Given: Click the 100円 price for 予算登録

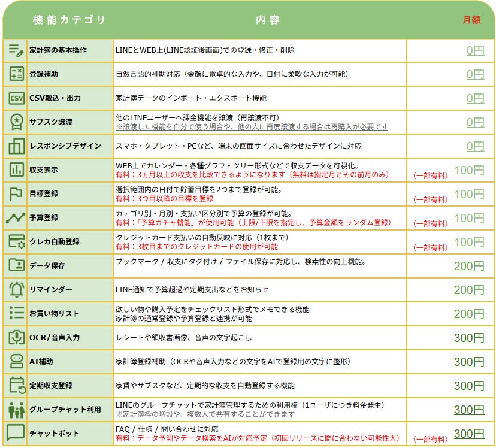Looking at the screenshot, I should [x=468, y=219].
